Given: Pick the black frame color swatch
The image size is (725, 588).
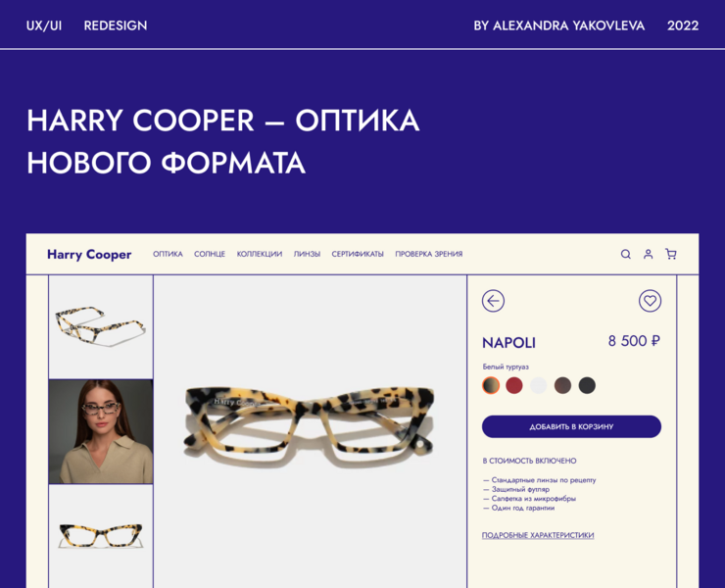Looking at the screenshot, I should point(587,385).
